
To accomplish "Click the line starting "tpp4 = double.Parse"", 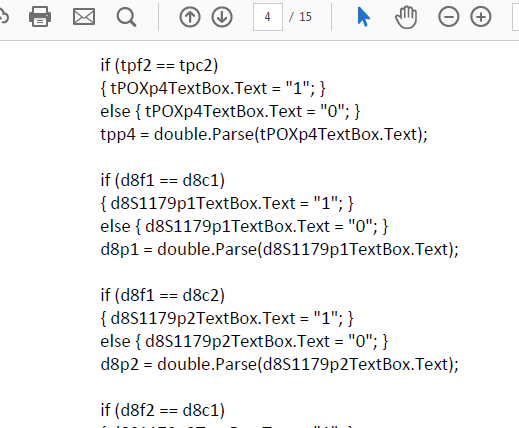I will (x=264, y=134).
